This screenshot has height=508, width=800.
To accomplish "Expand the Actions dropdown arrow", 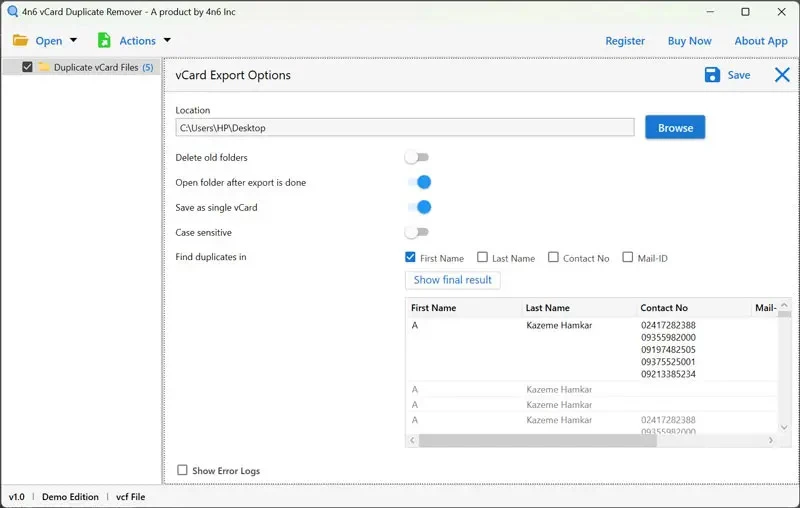I will click(167, 41).
